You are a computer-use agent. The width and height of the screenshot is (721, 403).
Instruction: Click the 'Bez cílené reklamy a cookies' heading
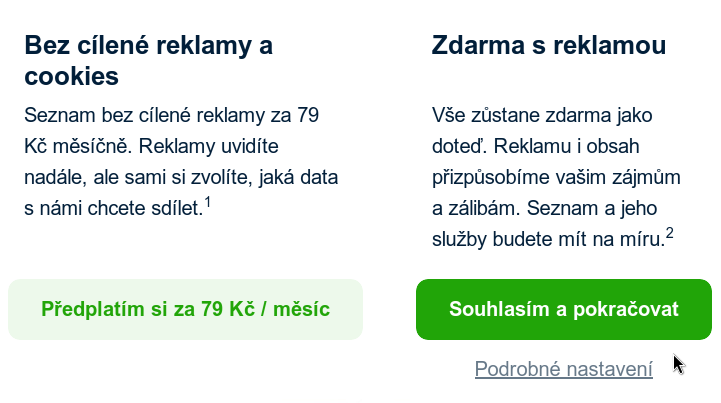click(148, 60)
